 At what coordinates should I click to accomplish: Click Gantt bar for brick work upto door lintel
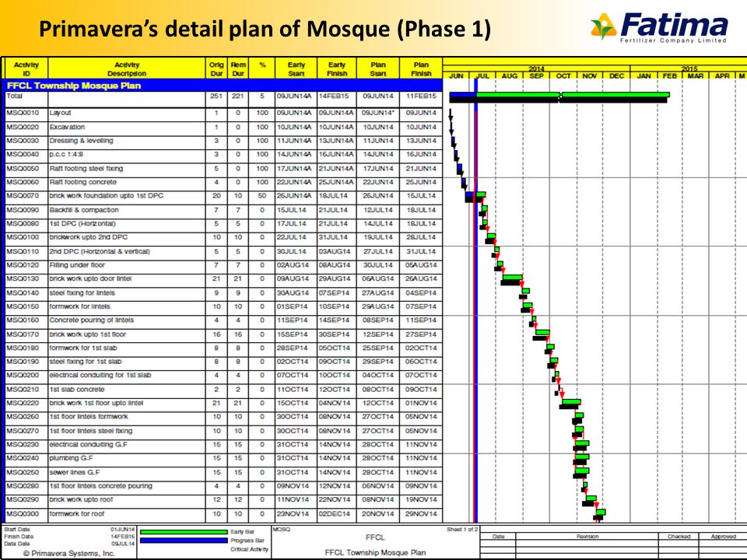pos(512,280)
